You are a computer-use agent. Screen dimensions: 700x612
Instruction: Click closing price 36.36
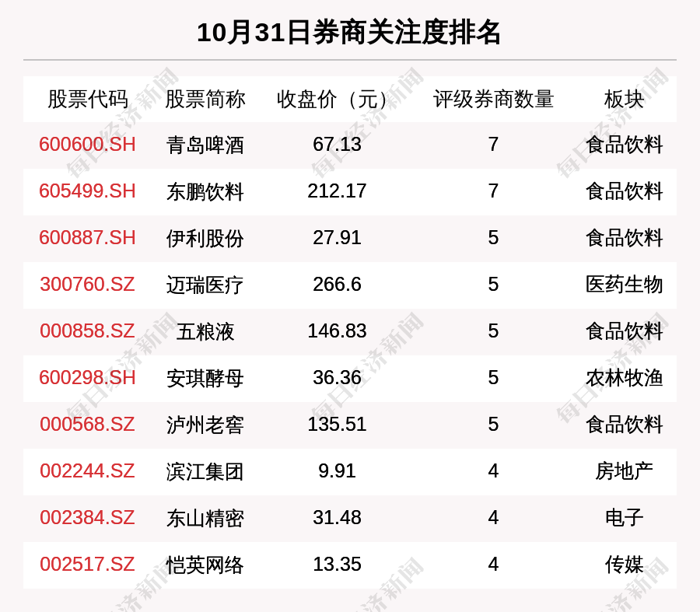coord(337,378)
